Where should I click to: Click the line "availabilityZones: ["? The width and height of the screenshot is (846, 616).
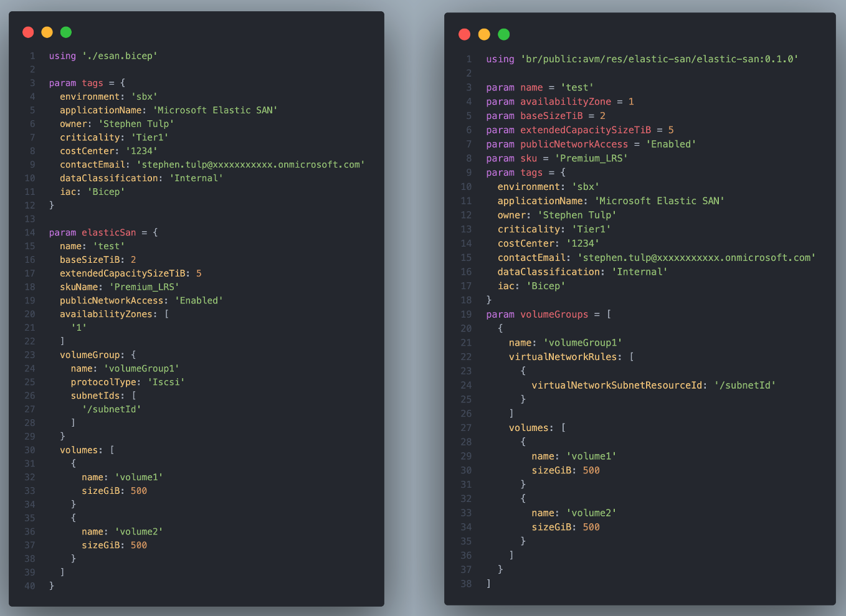tap(115, 314)
